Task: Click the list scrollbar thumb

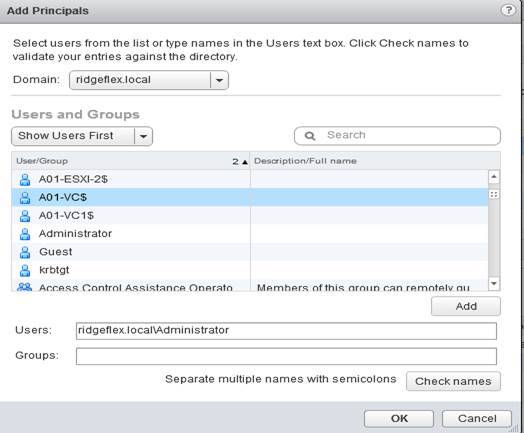Action: click(x=494, y=195)
